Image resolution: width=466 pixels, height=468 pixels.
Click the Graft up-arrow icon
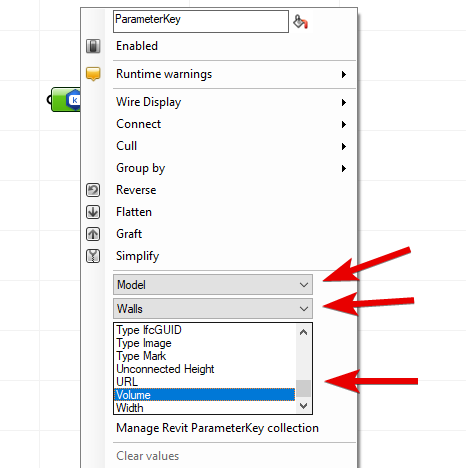(x=93, y=234)
